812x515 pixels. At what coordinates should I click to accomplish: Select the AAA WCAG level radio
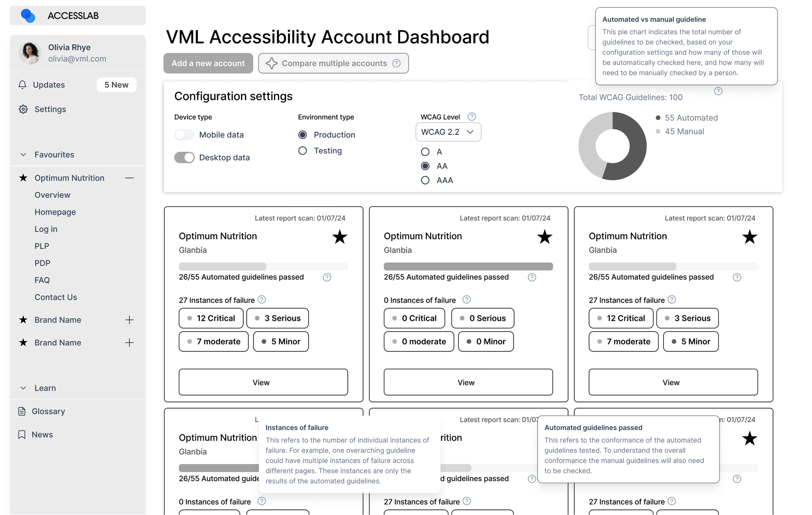(425, 180)
